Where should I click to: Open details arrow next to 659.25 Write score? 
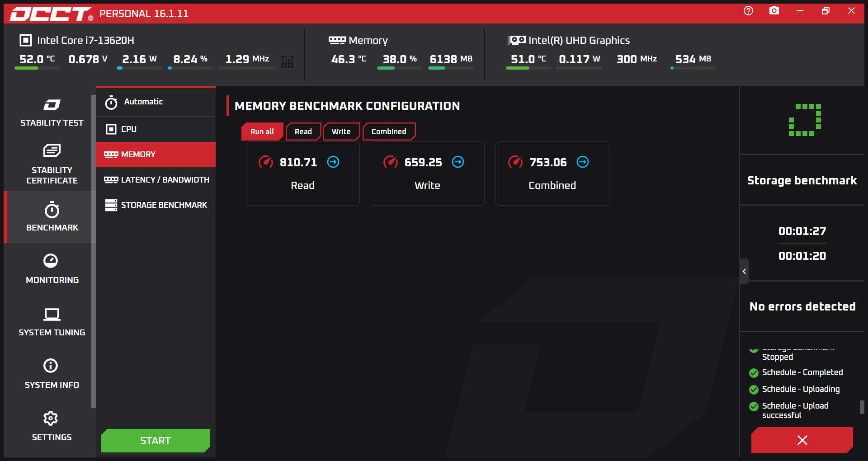[x=458, y=162]
